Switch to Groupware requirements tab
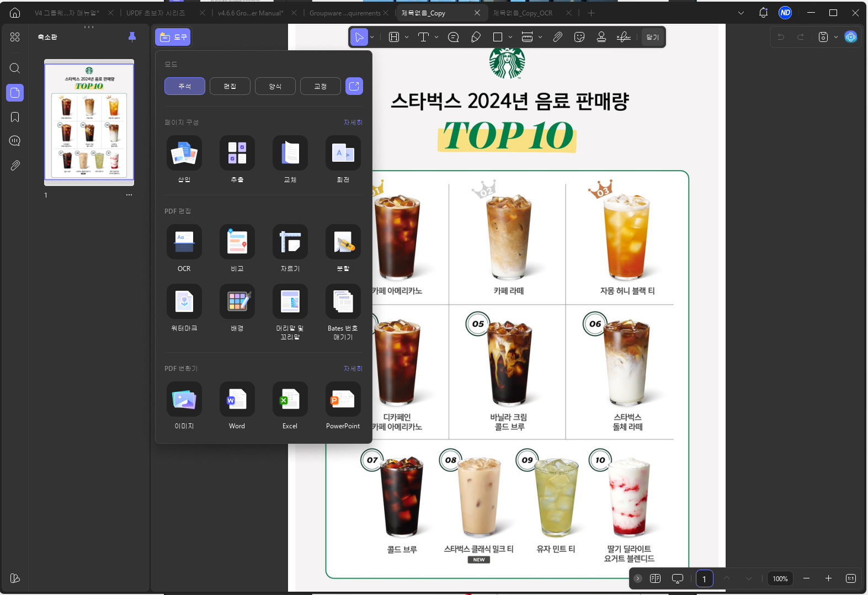 pos(345,13)
